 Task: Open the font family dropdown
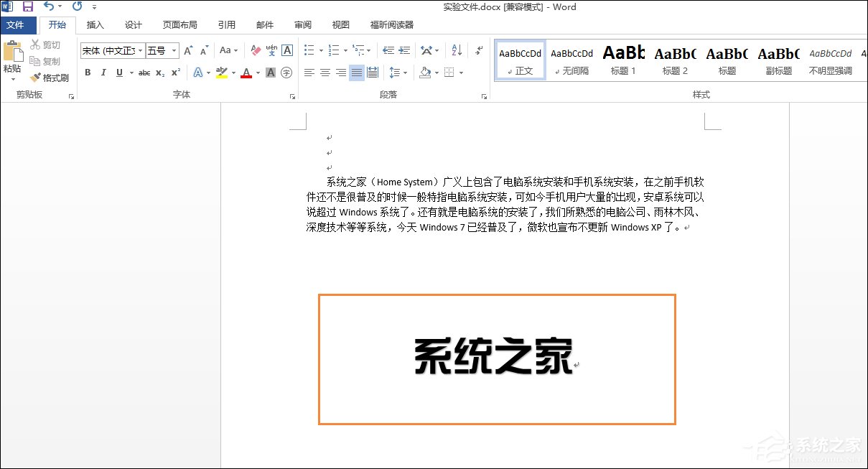coord(140,50)
